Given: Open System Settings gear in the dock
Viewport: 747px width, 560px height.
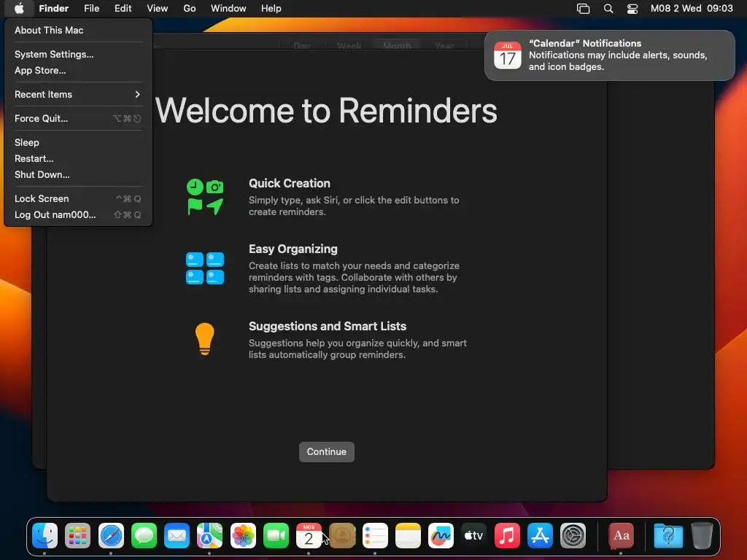Looking at the screenshot, I should point(573,536).
